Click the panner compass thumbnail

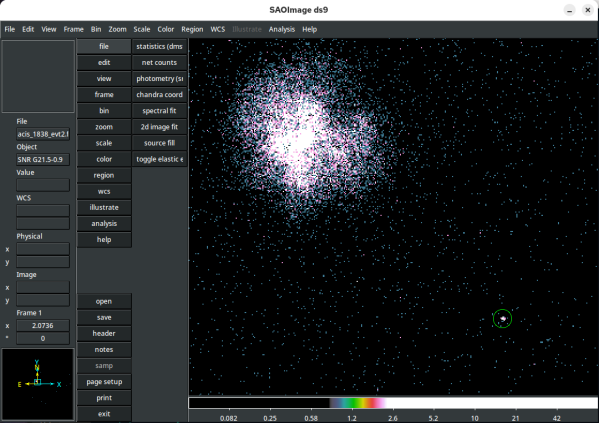tap(38, 384)
